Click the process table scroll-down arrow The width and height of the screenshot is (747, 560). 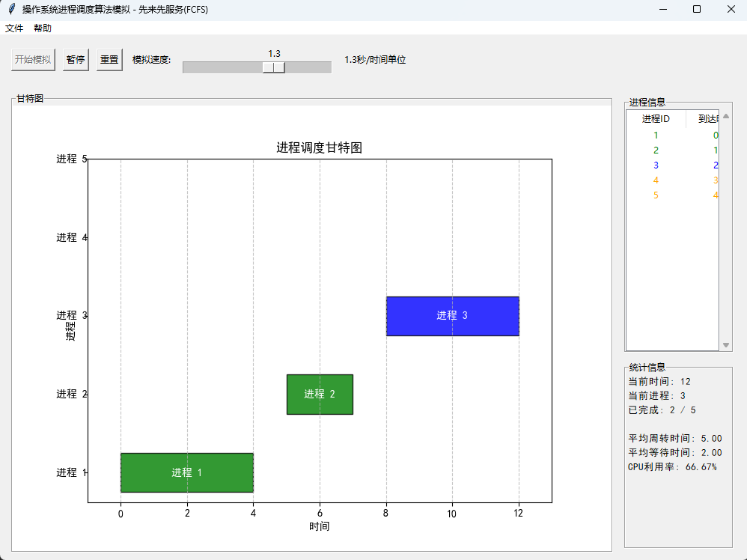[725, 345]
